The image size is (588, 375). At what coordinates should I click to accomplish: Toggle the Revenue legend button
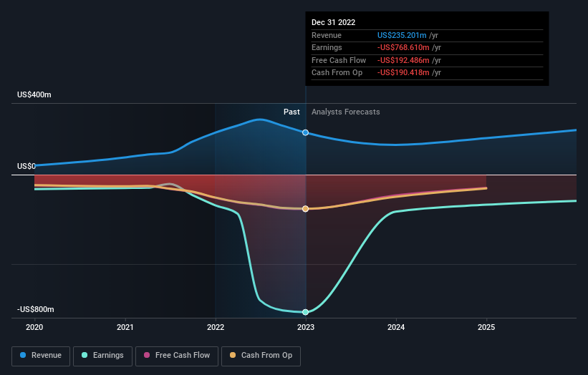pyautogui.click(x=41, y=356)
